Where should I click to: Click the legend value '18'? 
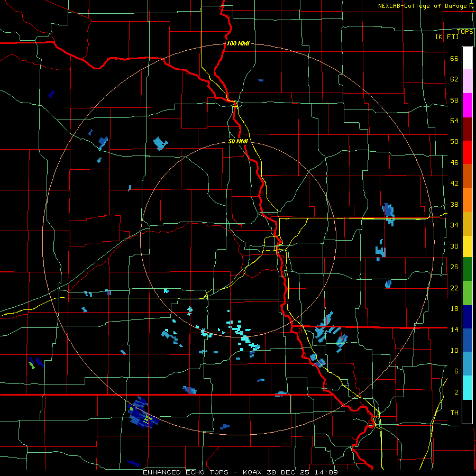click(454, 309)
